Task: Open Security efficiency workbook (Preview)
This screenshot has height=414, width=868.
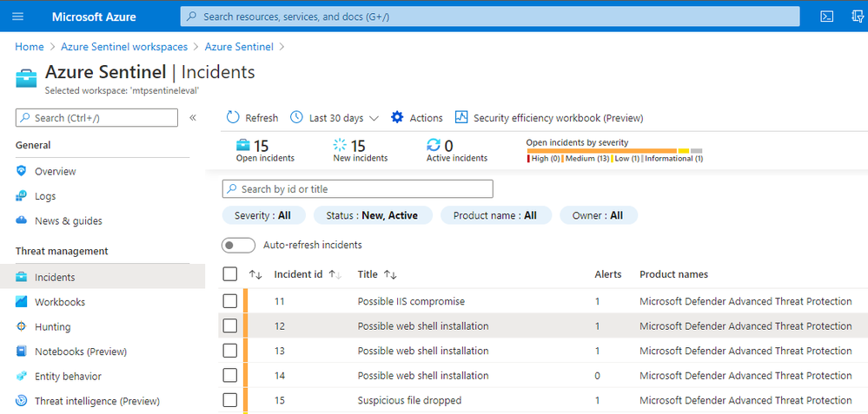Action: pos(559,118)
